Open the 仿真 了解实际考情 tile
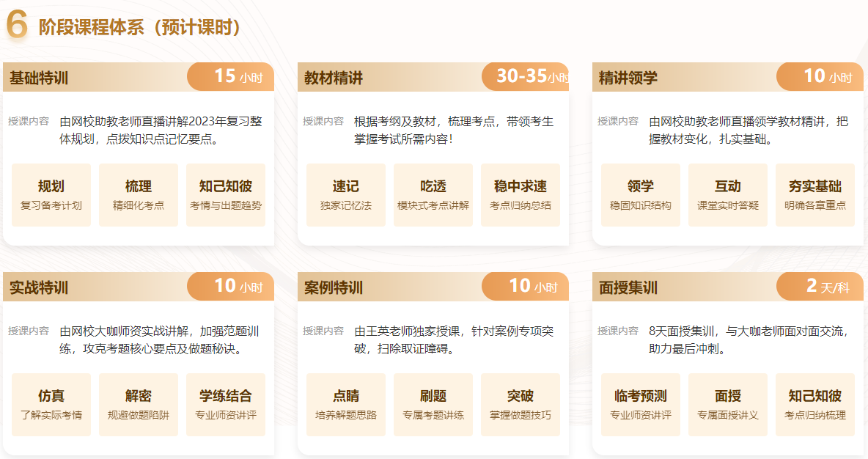This screenshot has height=459, width=868. (51, 405)
